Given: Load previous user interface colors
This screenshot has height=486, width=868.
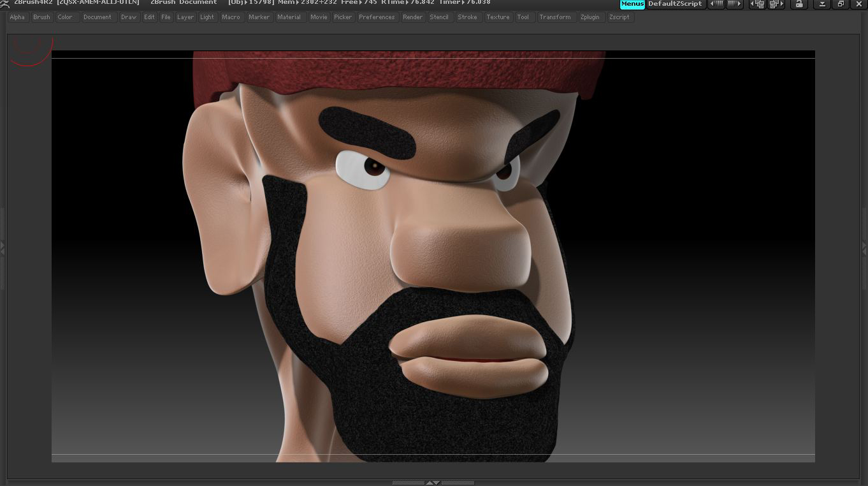Looking at the screenshot, I should coord(716,4).
